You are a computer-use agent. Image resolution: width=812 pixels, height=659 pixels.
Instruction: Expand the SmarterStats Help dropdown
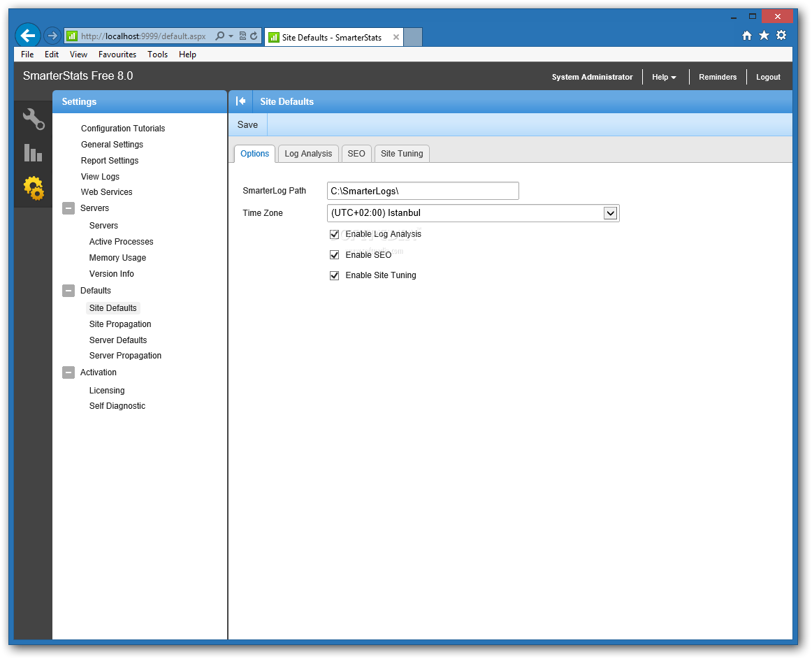point(664,77)
